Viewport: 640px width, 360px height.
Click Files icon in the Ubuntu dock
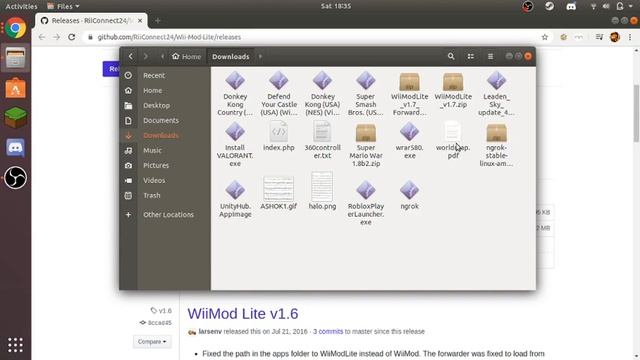(x=16, y=58)
